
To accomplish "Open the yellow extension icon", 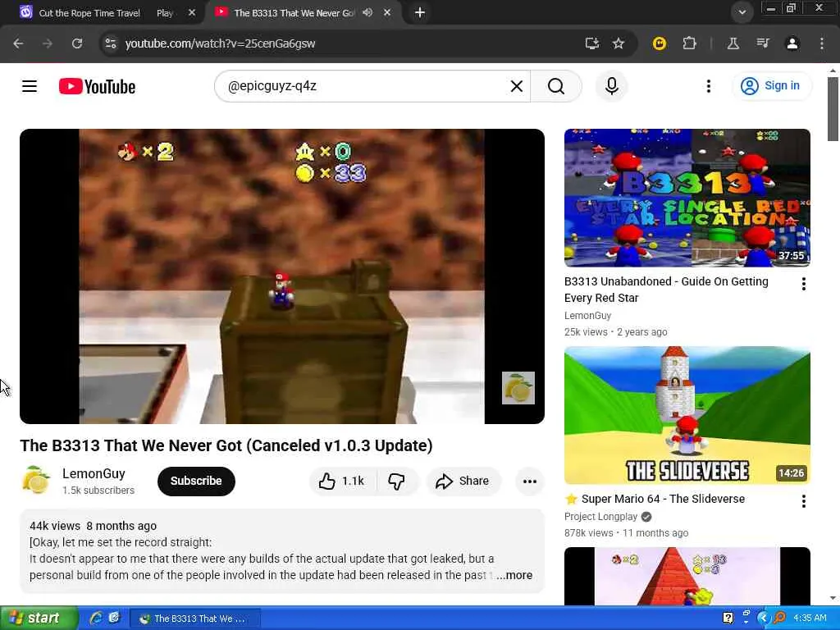I will 660,43.
